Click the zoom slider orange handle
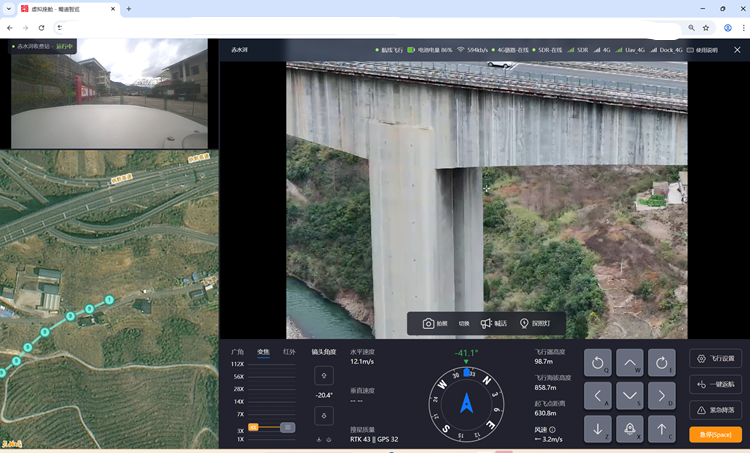 coord(254,427)
